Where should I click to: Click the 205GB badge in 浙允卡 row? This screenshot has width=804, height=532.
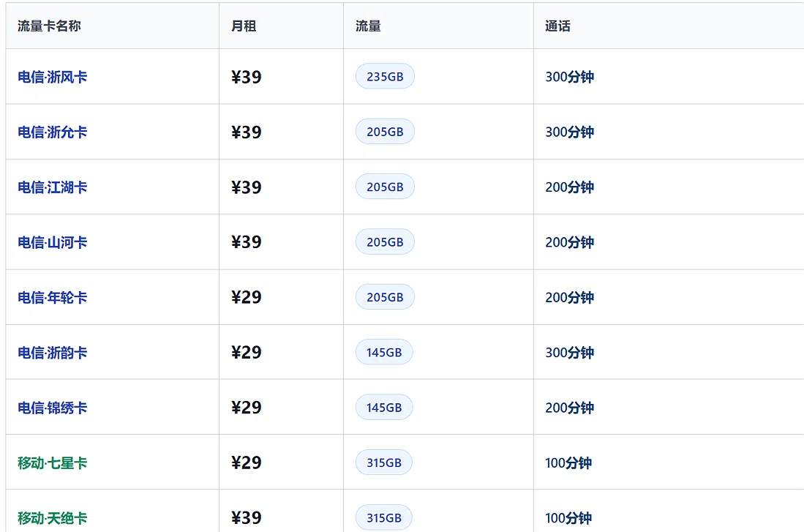(x=385, y=132)
